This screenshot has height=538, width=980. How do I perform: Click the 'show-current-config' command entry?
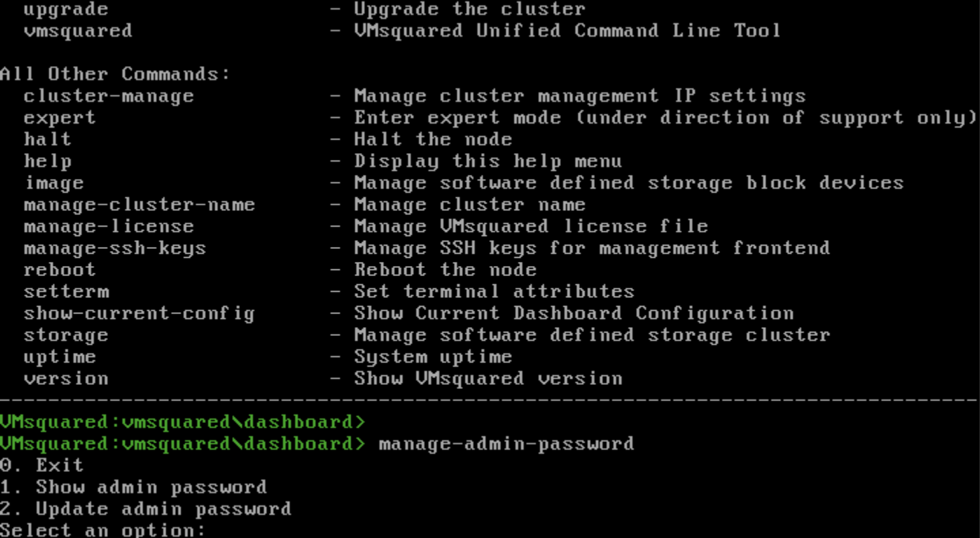click(x=139, y=314)
